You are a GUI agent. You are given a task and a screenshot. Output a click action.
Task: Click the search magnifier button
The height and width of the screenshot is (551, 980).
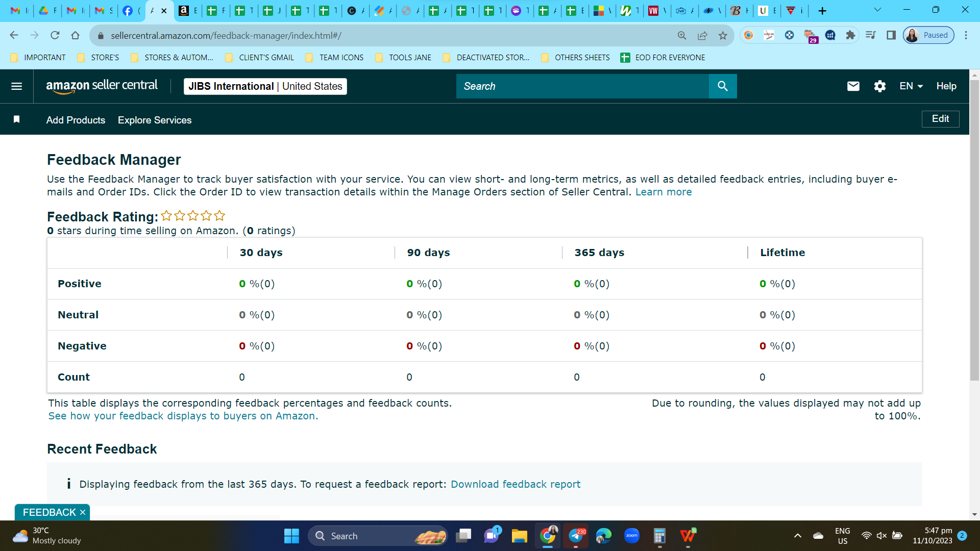tap(722, 86)
